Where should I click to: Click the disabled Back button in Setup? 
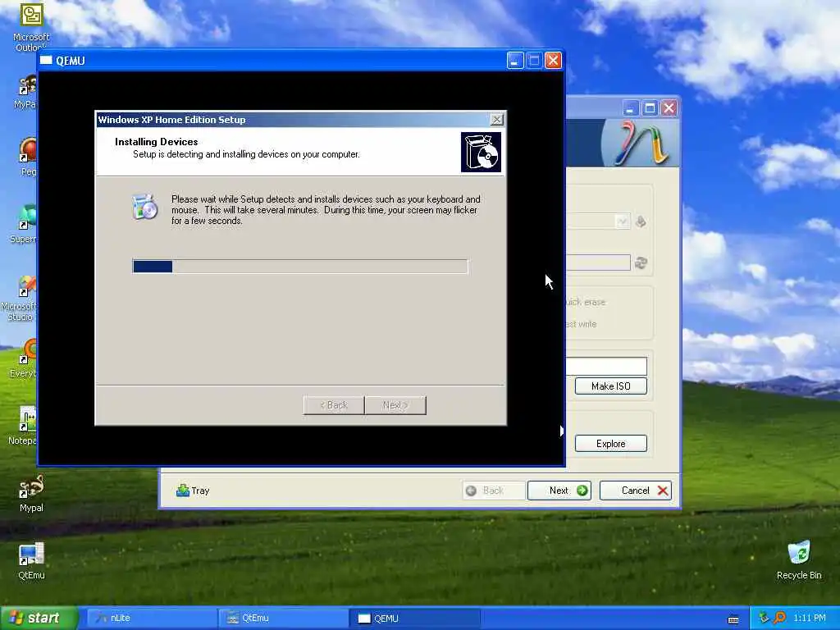click(x=334, y=405)
